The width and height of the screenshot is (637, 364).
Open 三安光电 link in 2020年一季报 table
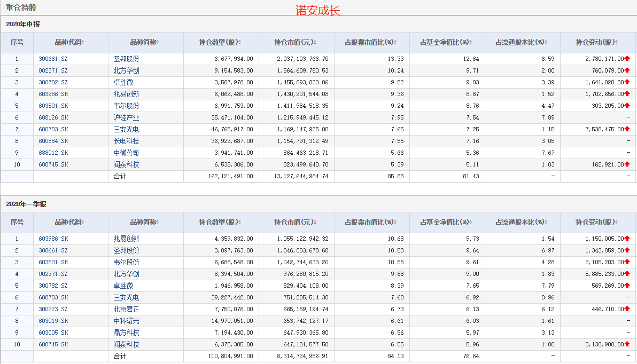pos(126,297)
